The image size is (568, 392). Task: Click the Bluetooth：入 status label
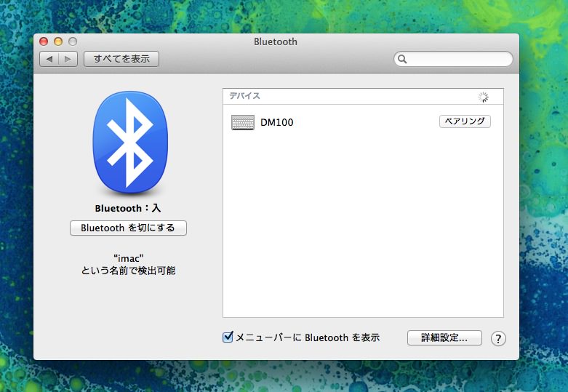128,208
